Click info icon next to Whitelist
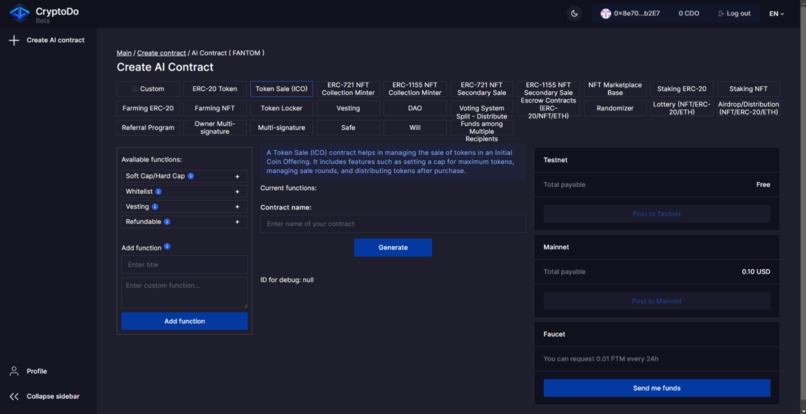The image size is (806, 414). tap(158, 191)
